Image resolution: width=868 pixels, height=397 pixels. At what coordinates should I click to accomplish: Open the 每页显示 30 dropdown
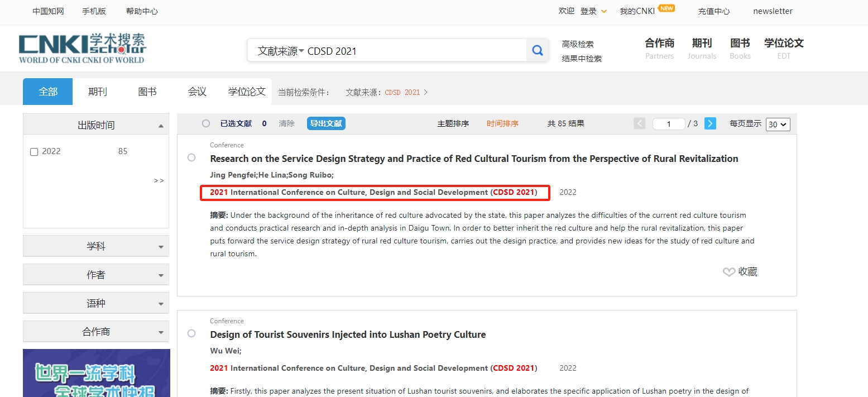coord(778,124)
